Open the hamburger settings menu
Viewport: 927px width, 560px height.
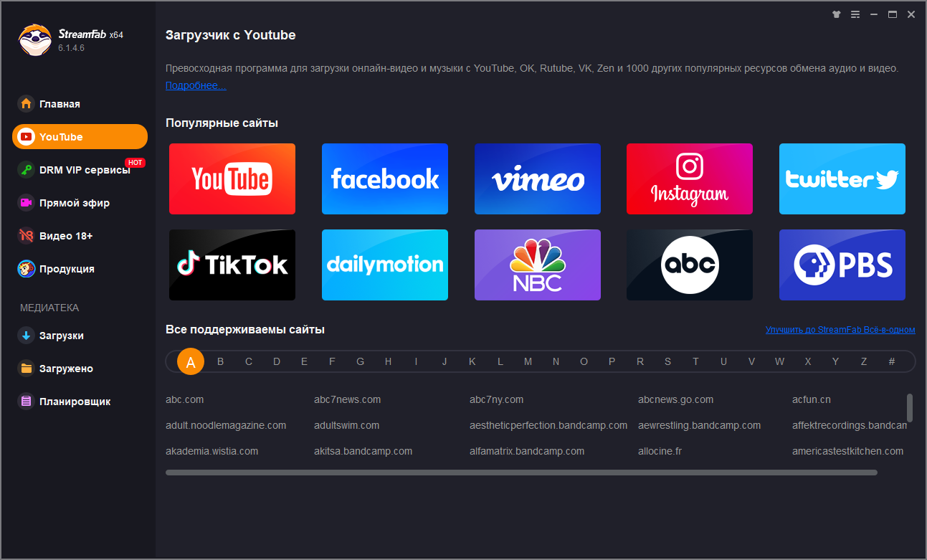coord(855,14)
